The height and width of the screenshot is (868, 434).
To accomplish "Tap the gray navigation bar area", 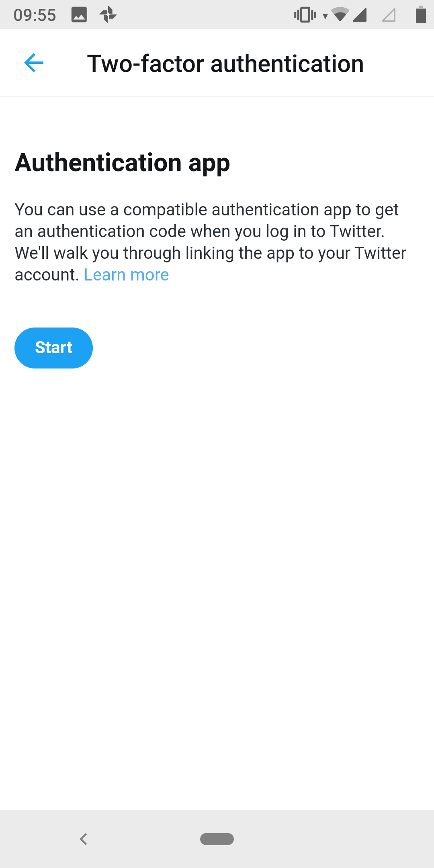I will tap(281, 839).
